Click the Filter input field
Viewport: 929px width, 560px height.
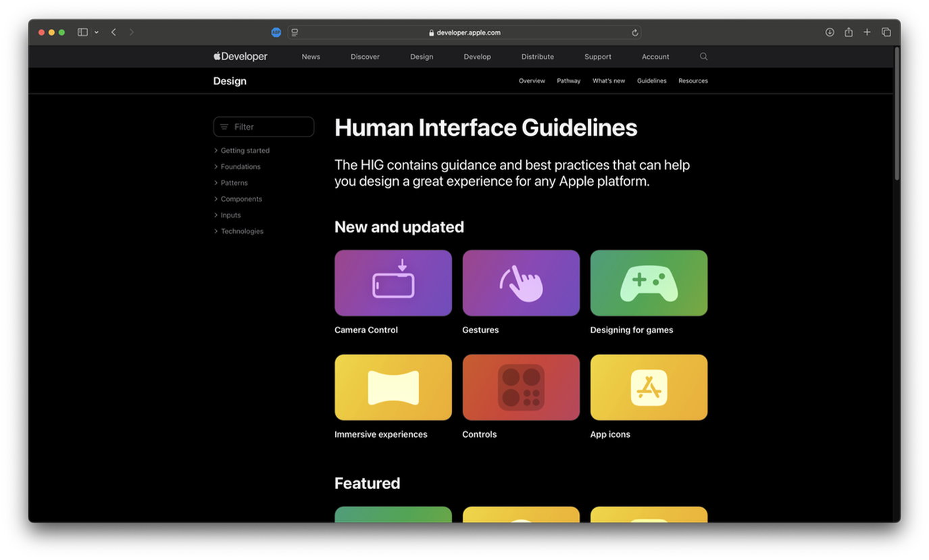263,127
